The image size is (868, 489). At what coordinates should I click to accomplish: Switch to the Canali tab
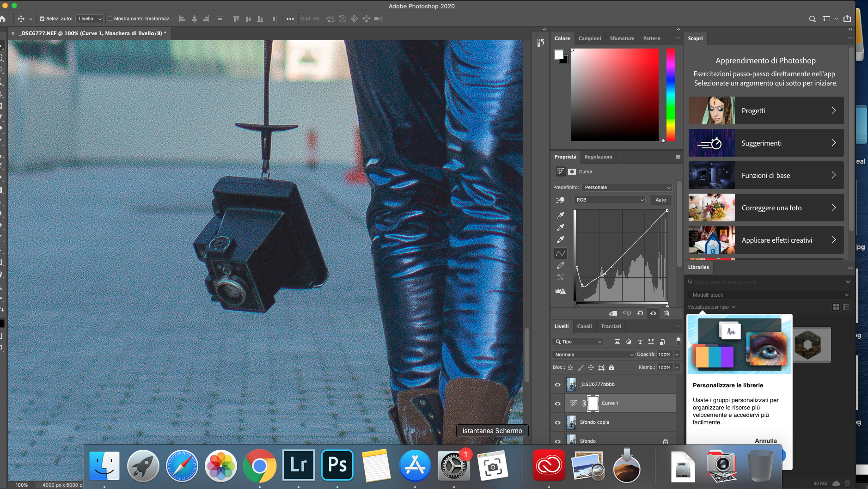tap(584, 326)
